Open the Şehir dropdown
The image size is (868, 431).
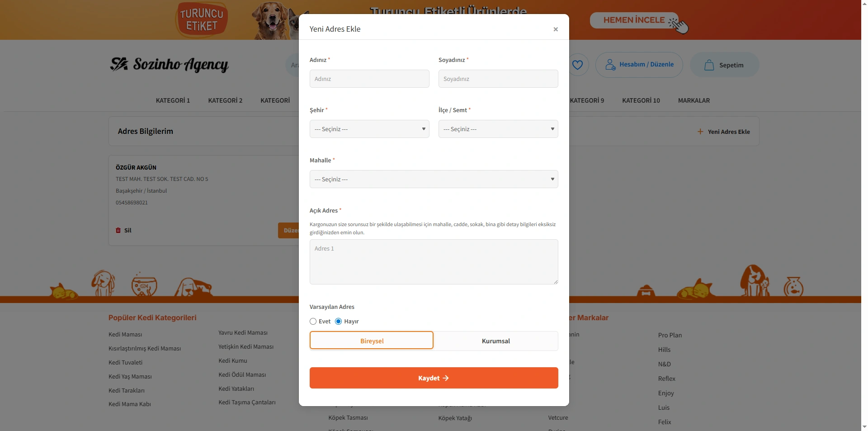click(x=369, y=129)
